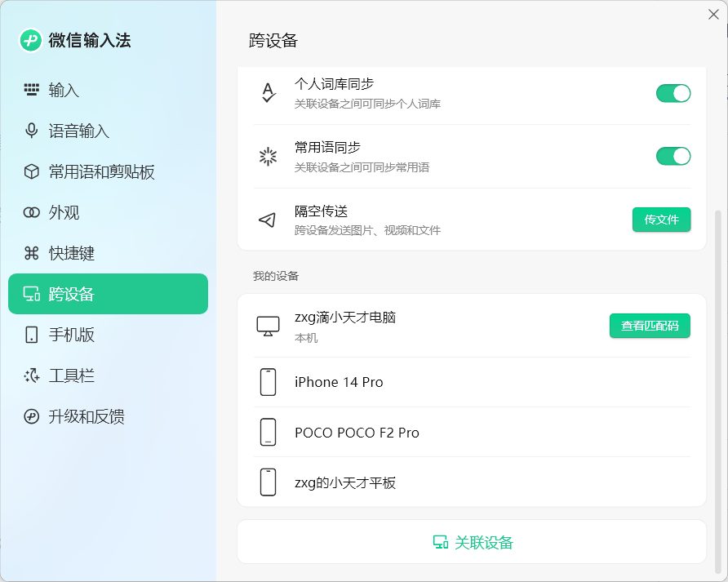This screenshot has width=728, height=582.
Task: Turn off 个人词库同步 toggle
Action: pyautogui.click(x=673, y=93)
